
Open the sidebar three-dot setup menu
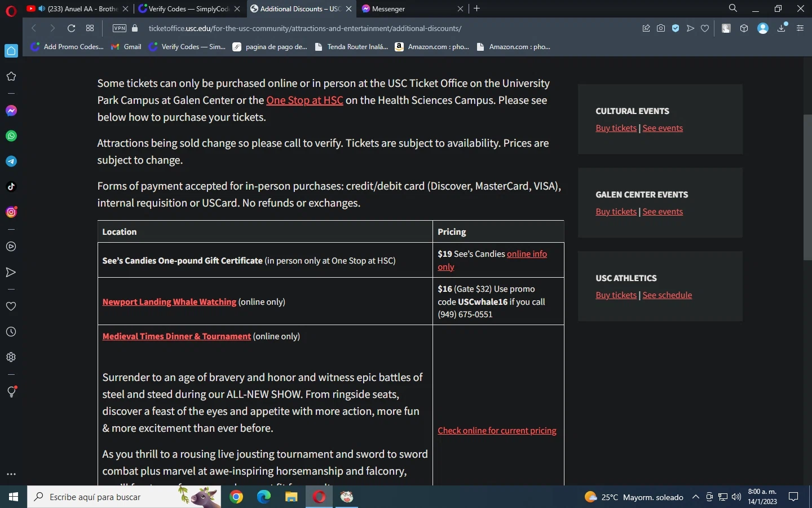[x=11, y=474]
